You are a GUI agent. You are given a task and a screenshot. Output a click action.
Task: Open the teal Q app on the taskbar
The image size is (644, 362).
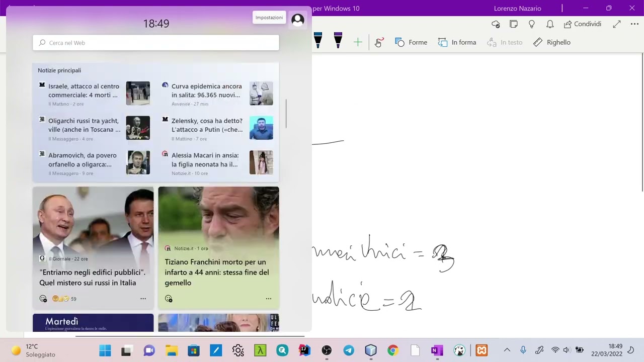point(282,350)
